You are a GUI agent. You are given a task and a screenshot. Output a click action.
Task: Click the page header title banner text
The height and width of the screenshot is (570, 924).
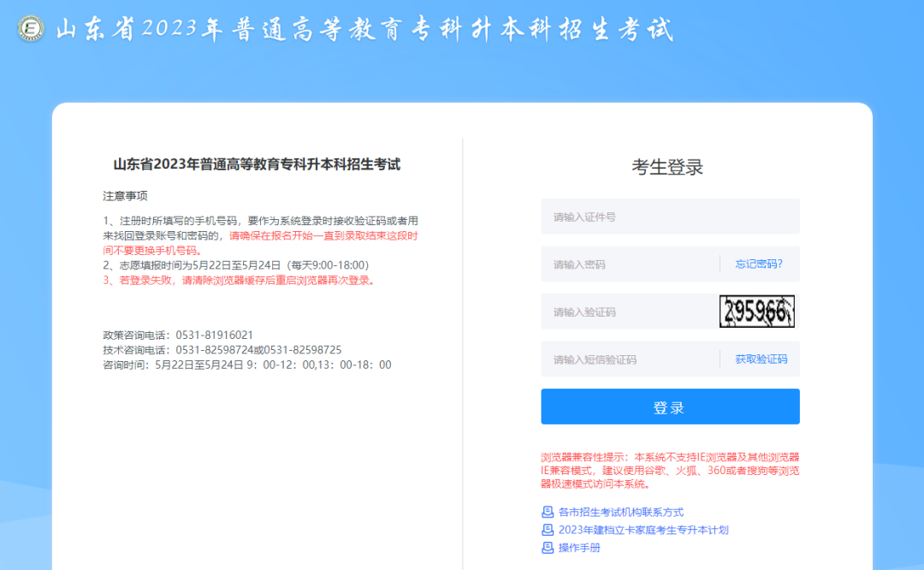pyautogui.click(x=364, y=30)
